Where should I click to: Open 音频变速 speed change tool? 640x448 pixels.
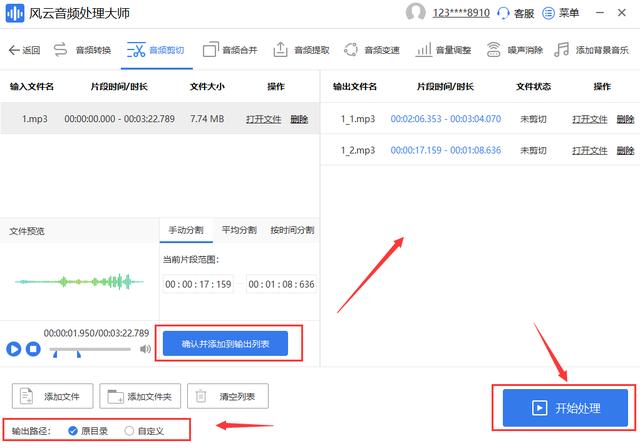[x=371, y=50]
